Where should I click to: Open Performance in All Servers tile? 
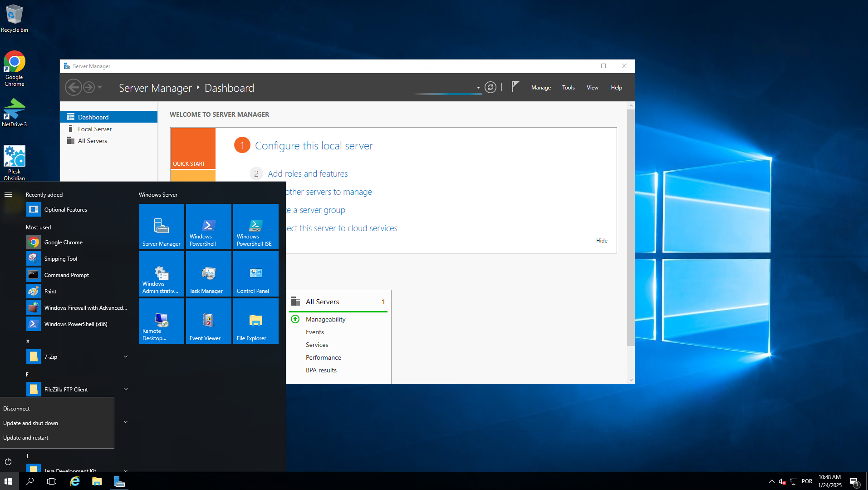click(323, 357)
